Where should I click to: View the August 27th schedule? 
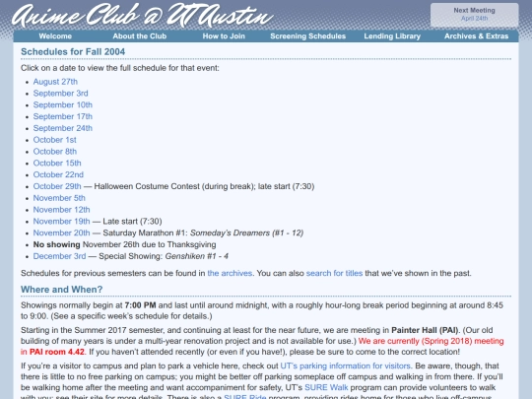(55, 82)
